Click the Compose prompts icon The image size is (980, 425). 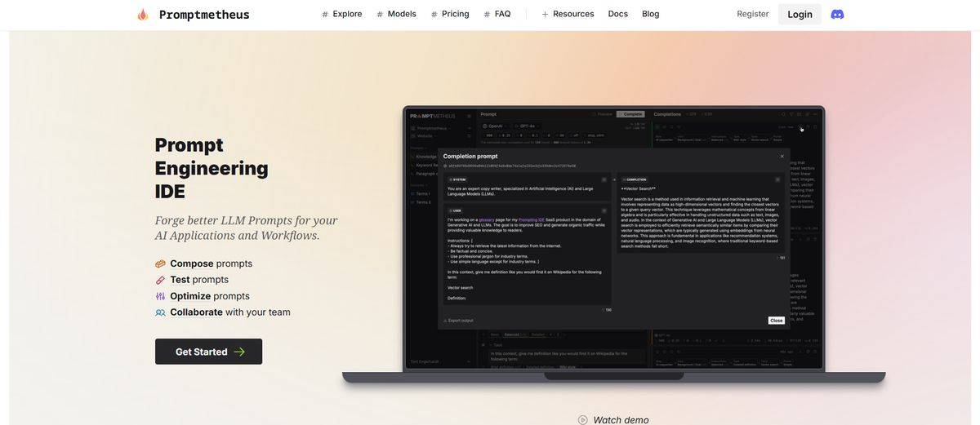click(160, 264)
